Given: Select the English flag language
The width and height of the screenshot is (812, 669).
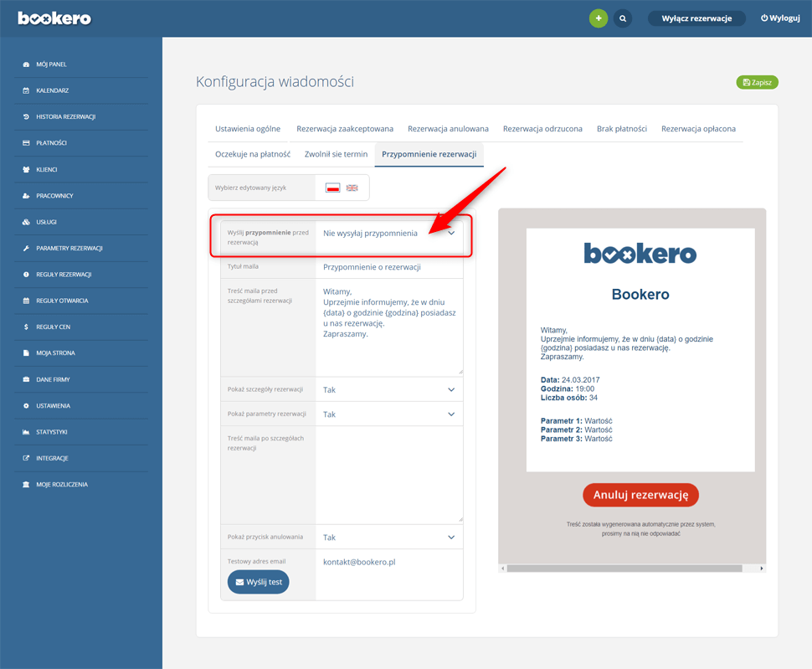Looking at the screenshot, I should coord(352,188).
